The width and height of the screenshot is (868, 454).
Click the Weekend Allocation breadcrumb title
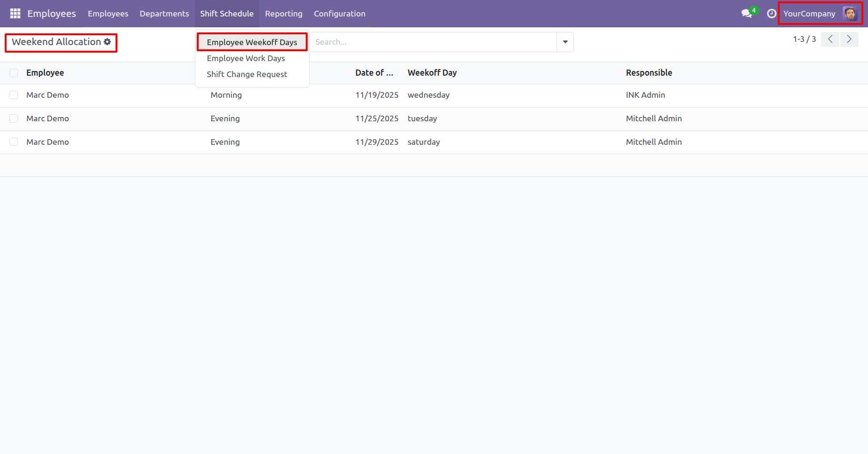(x=56, y=42)
